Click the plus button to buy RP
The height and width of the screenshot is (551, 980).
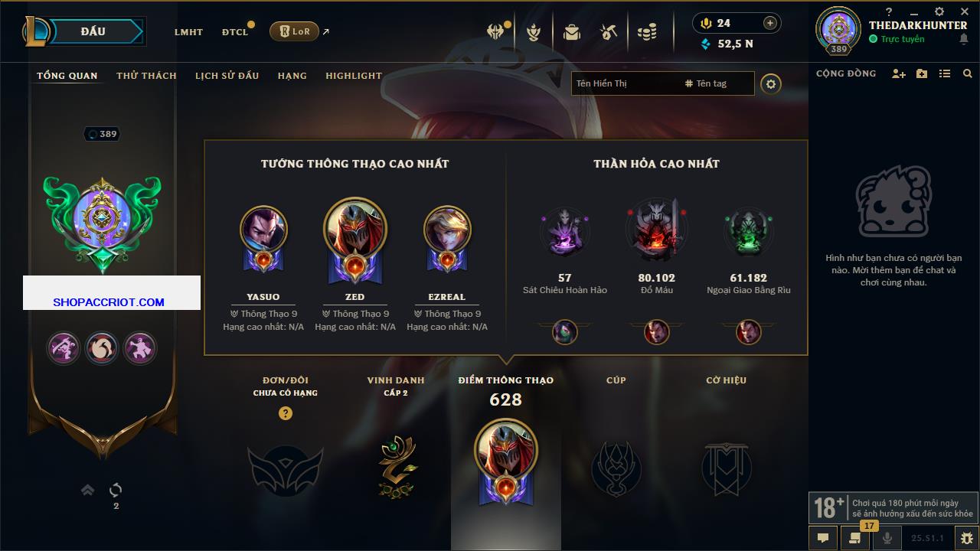(x=770, y=23)
